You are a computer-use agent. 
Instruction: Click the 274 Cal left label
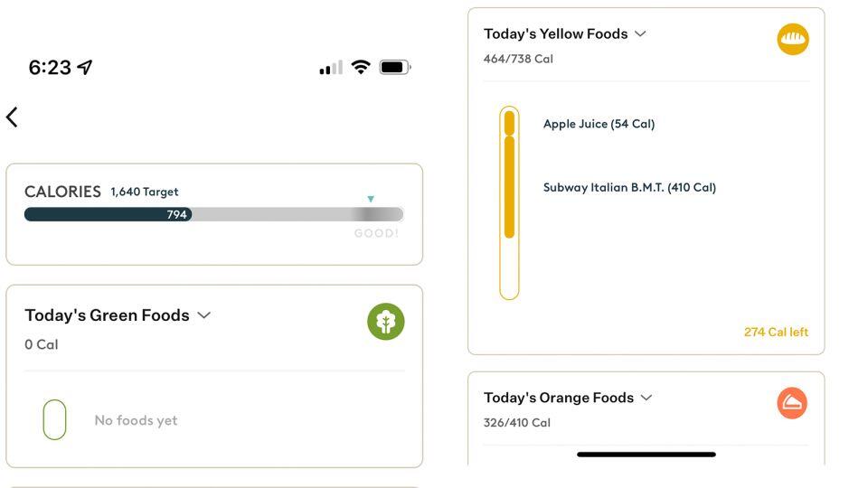click(776, 333)
